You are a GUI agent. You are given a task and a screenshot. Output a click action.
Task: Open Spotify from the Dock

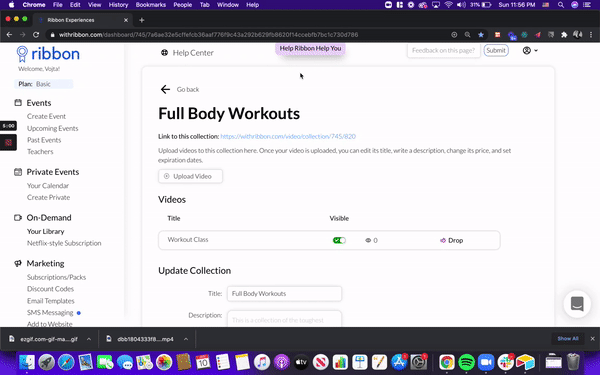coord(466,362)
